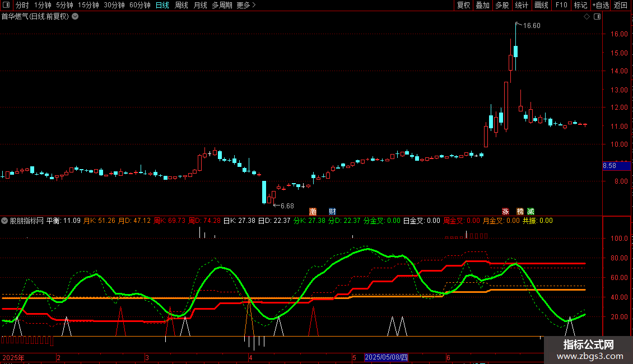
Task: Click the 分金叉: 0.00 value
Action: click(382, 221)
